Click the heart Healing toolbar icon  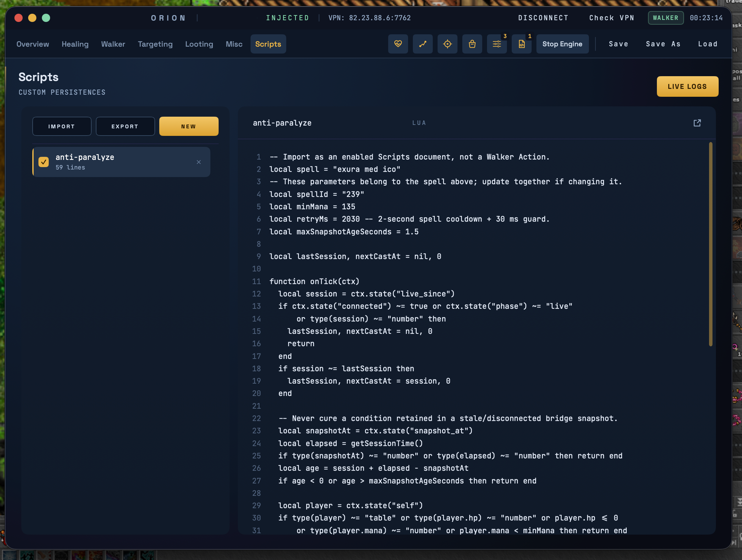click(x=398, y=44)
